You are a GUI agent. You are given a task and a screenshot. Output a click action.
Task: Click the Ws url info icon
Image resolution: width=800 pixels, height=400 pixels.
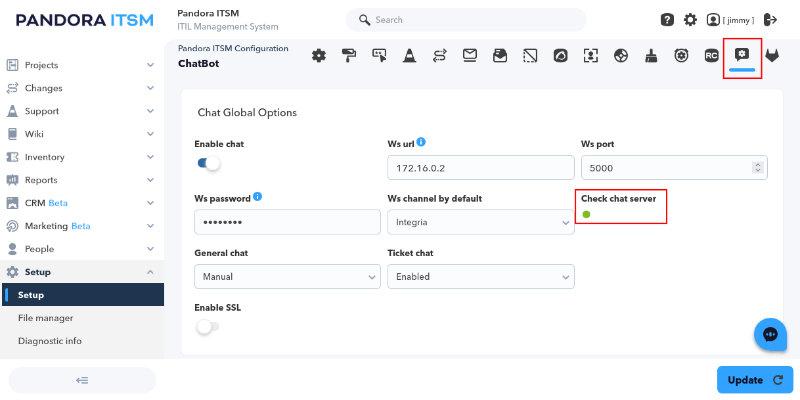click(x=421, y=142)
